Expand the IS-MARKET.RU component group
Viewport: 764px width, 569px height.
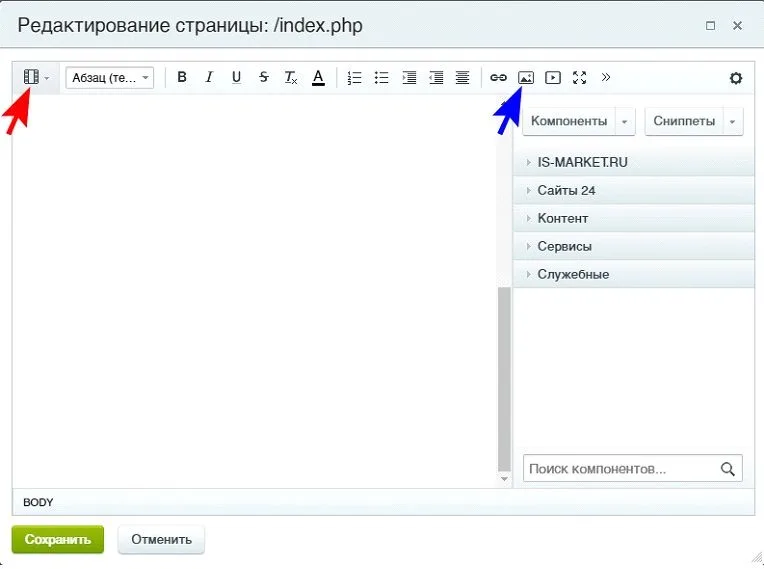pos(633,162)
